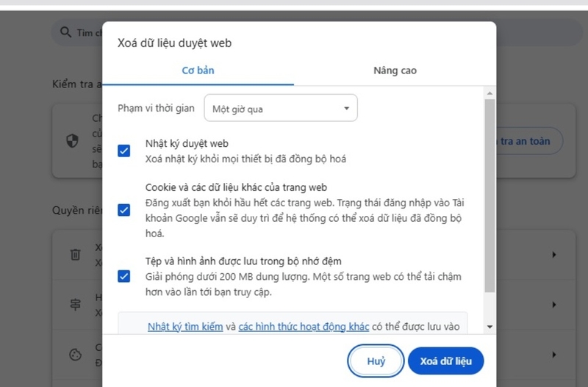
Task: Click the Phạm vi thời gian label
Action: [156, 108]
